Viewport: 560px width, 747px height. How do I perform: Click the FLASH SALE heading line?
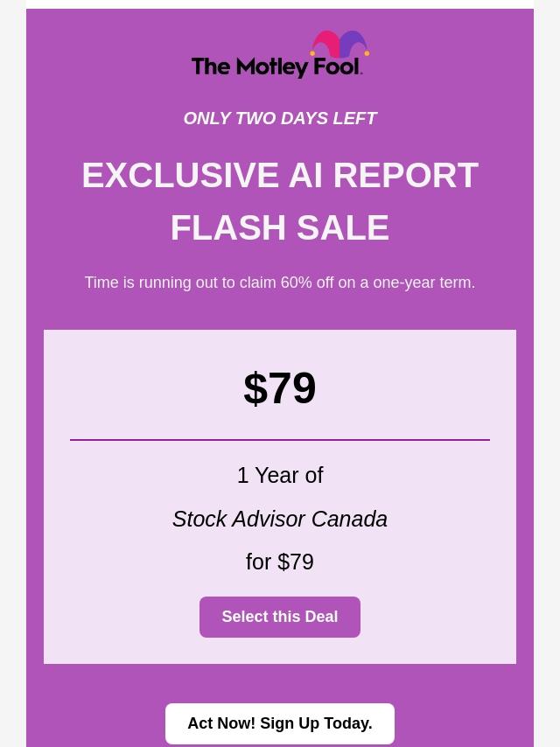pyautogui.click(x=280, y=227)
